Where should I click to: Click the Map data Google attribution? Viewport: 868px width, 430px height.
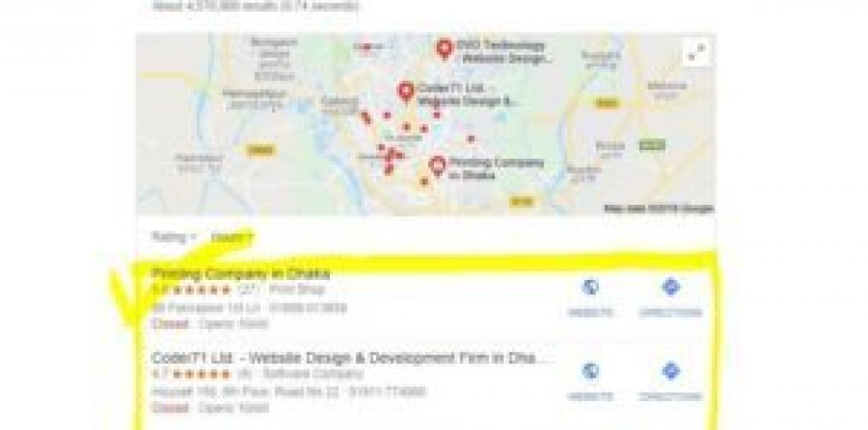658,209
